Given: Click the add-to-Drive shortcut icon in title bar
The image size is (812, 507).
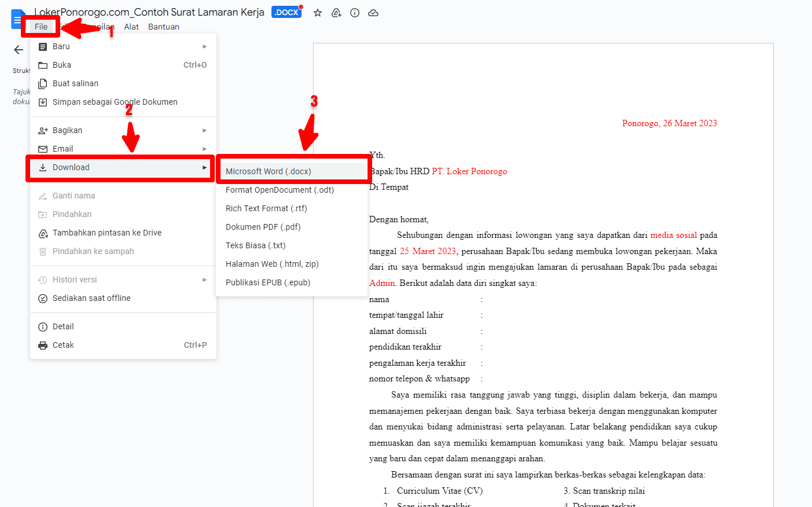Looking at the screenshot, I should (336, 13).
